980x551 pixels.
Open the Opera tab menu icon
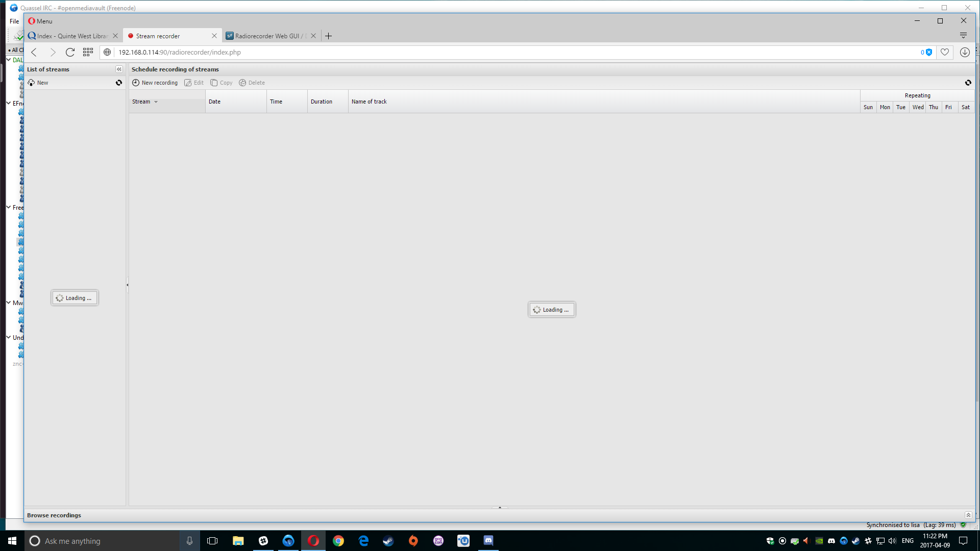pos(963,36)
